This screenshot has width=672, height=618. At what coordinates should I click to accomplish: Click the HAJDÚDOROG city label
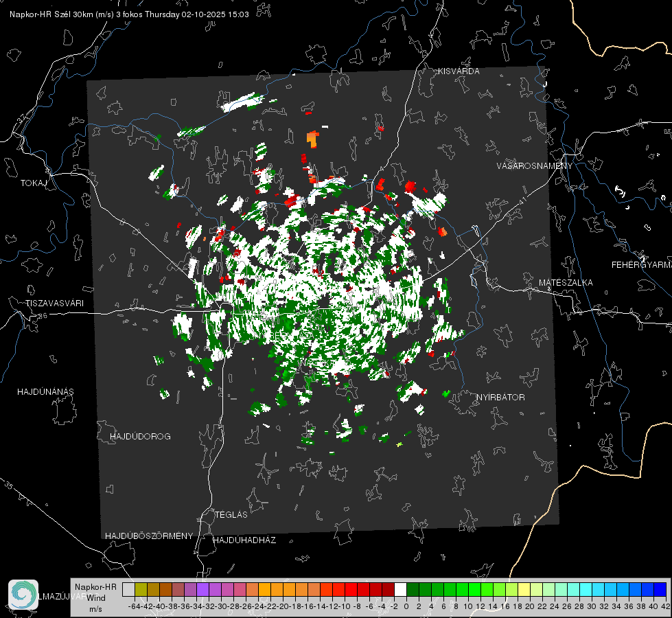(140, 436)
